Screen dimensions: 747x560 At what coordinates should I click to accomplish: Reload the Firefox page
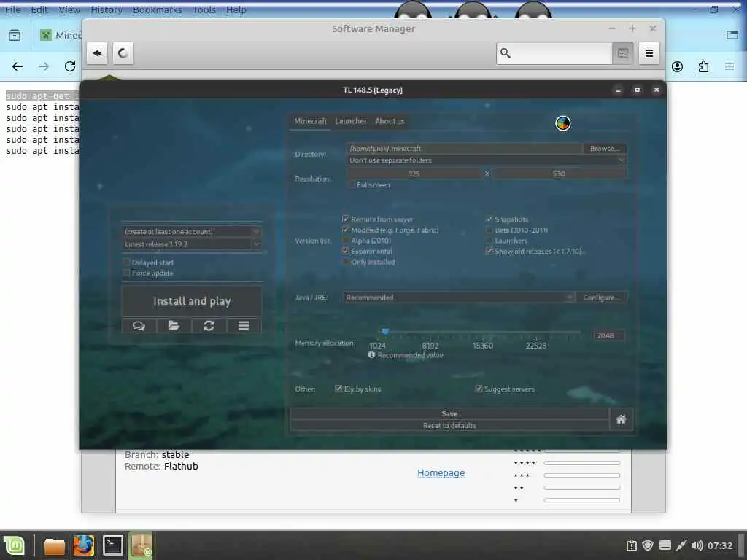(x=70, y=66)
